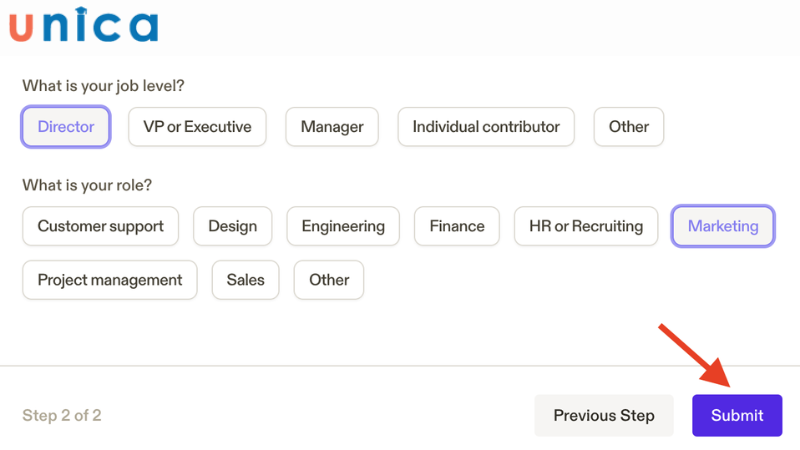The width and height of the screenshot is (800, 450).
Task: Click the Unica logo
Action: 84,25
